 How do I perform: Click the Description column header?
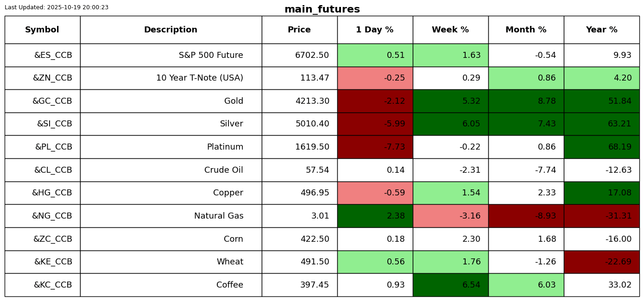(x=170, y=30)
